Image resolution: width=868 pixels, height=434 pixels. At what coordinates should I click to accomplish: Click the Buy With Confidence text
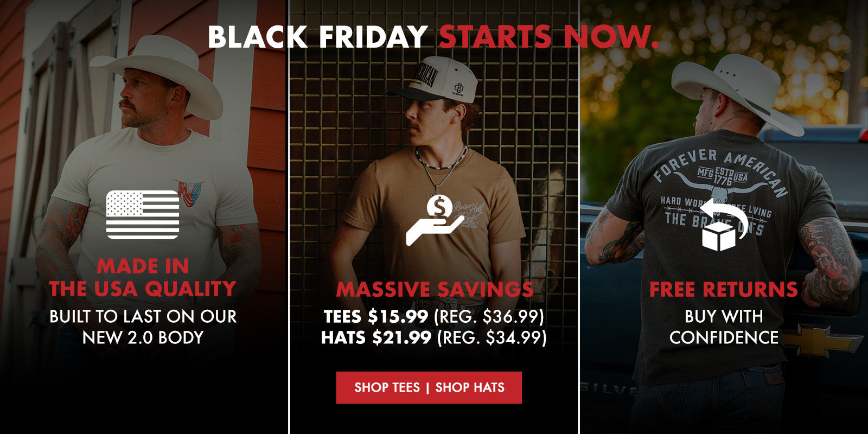coord(724,327)
